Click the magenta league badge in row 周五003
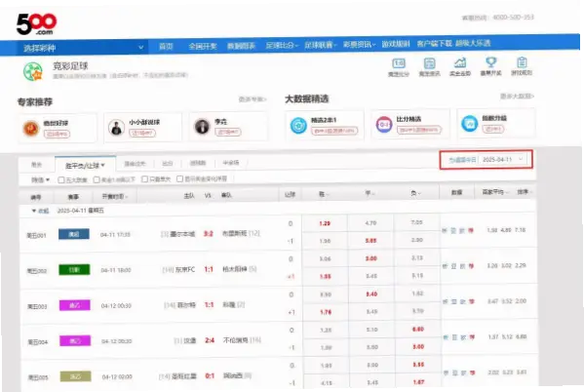The width and height of the screenshot is (584, 392). tap(75, 305)
